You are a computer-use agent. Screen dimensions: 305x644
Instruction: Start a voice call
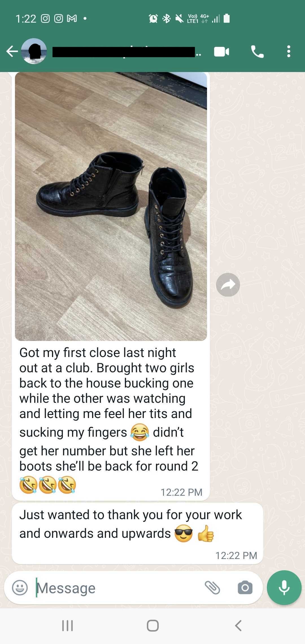(x=257, y=52)
